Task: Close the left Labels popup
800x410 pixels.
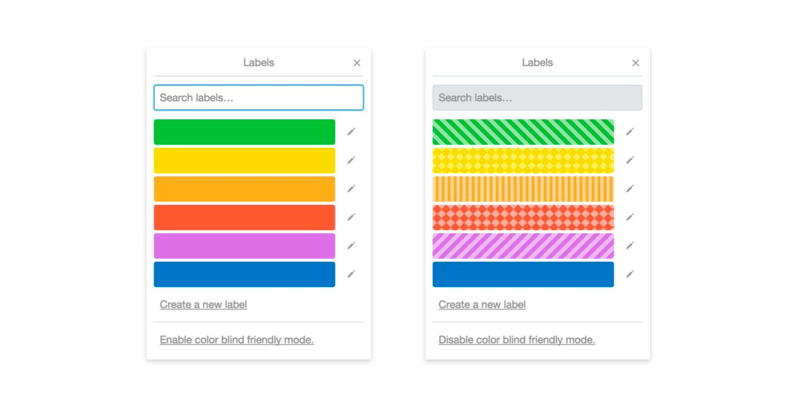Action: point(357,63)
